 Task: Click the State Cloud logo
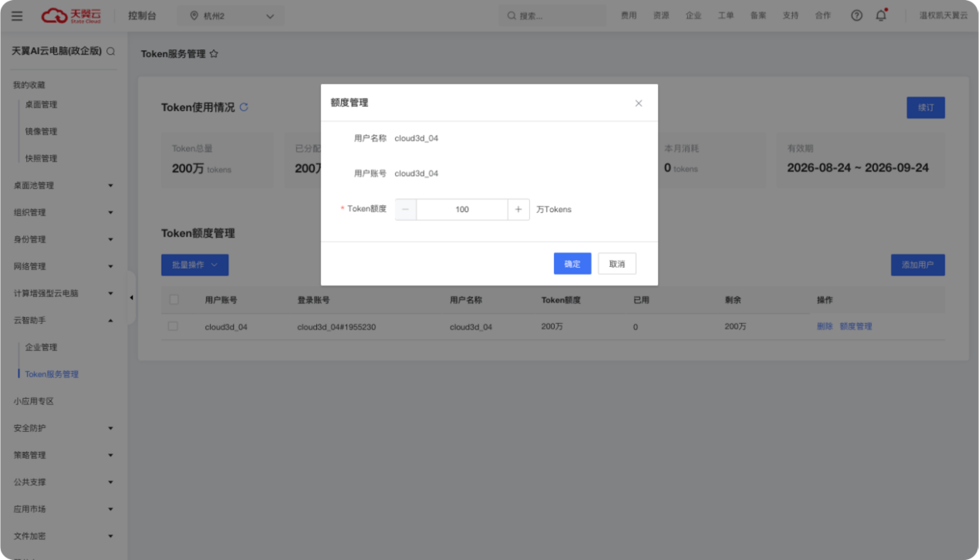[x=71, y=15]
